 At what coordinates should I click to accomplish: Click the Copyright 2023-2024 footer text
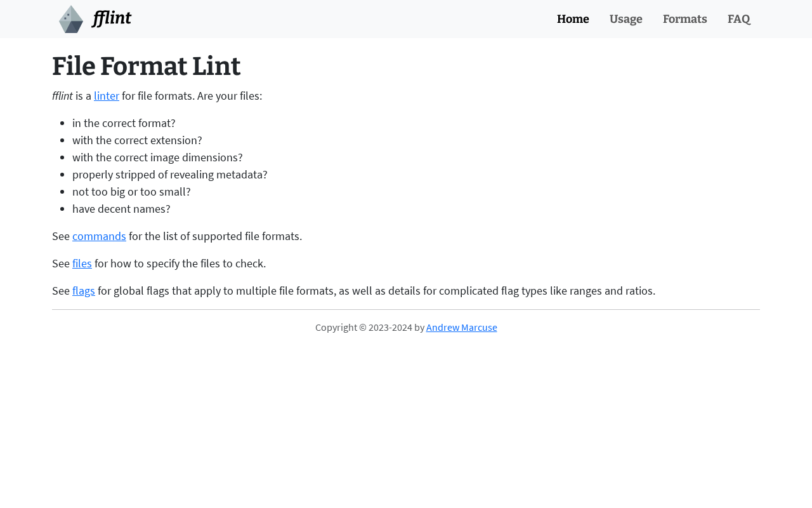coord(369,328)
